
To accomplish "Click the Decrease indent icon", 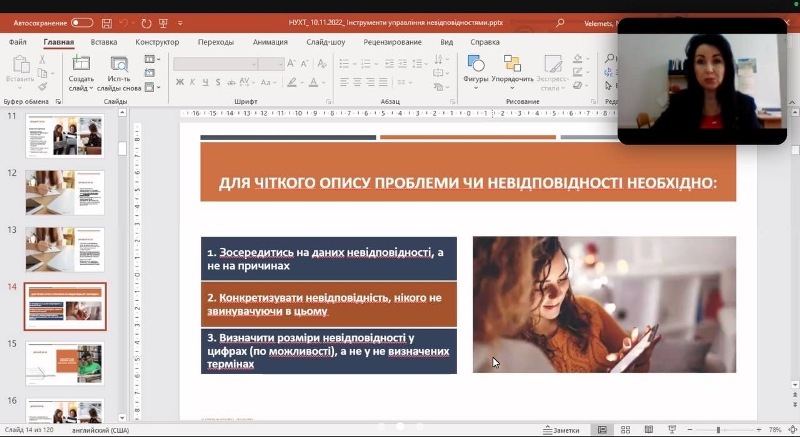I will click(389, 64).
